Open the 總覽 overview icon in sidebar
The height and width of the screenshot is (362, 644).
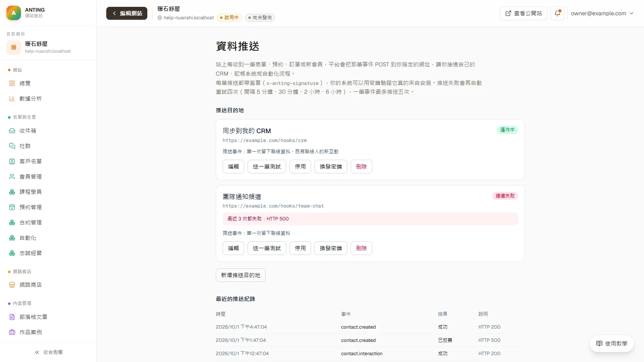click(12, 83)
